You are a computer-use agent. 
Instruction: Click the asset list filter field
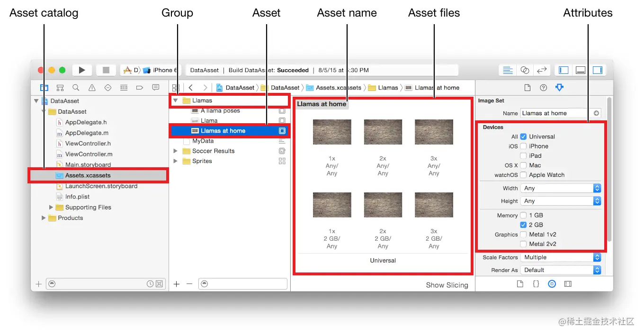[x=243, y=284]
